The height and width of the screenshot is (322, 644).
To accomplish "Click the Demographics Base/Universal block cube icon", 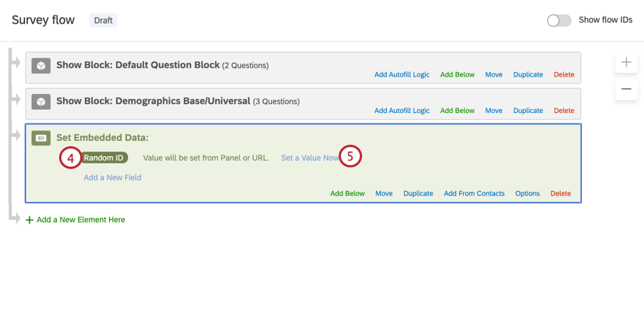I will pyautogui.click(x=41, y=102).
